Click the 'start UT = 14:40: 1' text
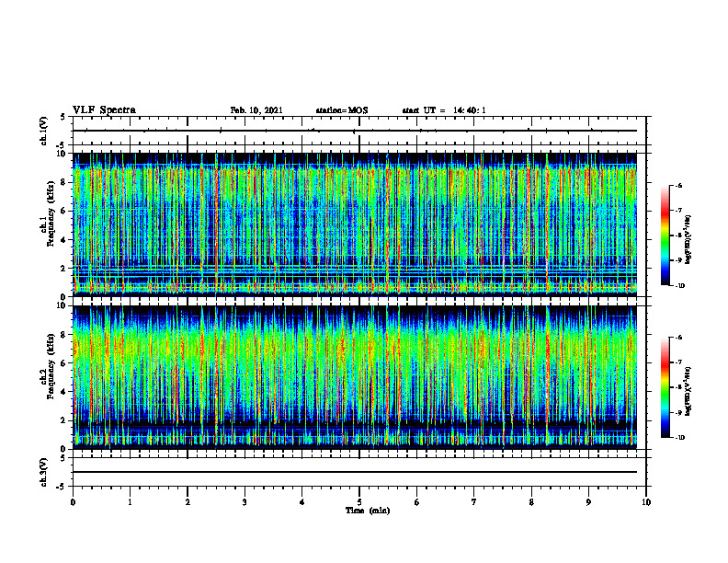Image resolution: width=728 pixels, height=563 pixels. pos(444,110)
